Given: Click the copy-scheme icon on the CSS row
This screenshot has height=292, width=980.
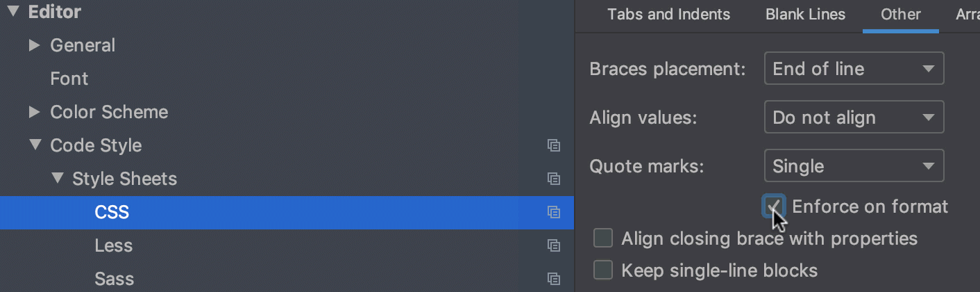Looking at the screenshot, I should pos(553,212).
